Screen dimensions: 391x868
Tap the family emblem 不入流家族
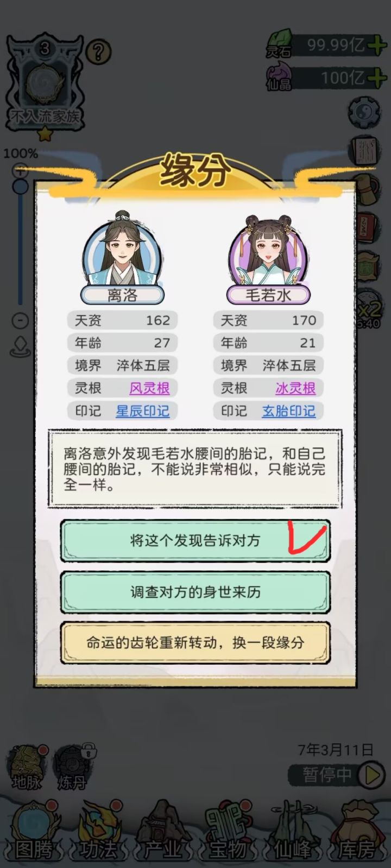pos(45,87)
